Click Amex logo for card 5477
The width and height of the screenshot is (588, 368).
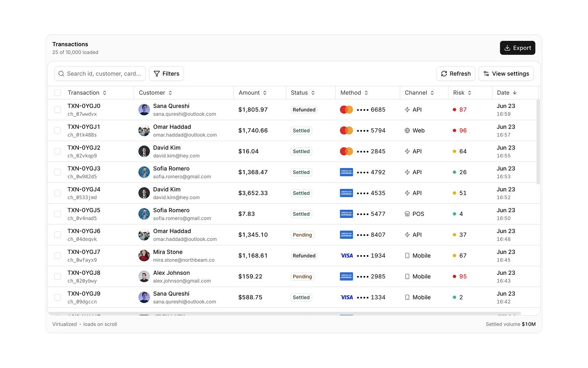click(x=347, y=214)
